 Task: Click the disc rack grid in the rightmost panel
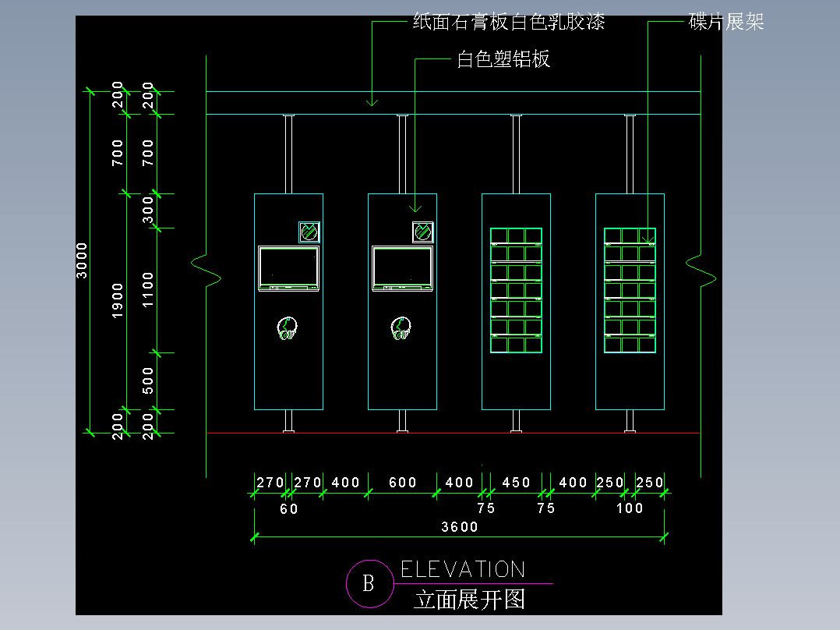(x=630, y=290)
